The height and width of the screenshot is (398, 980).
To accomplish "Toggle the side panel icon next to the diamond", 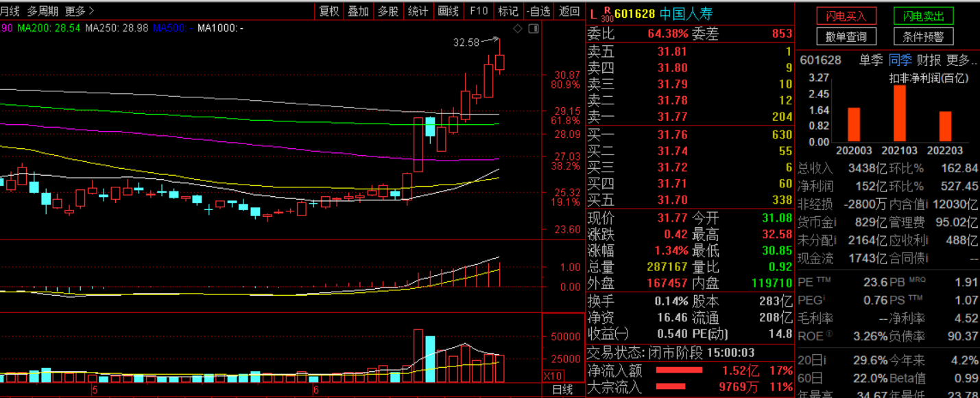I will click(534, 28).
